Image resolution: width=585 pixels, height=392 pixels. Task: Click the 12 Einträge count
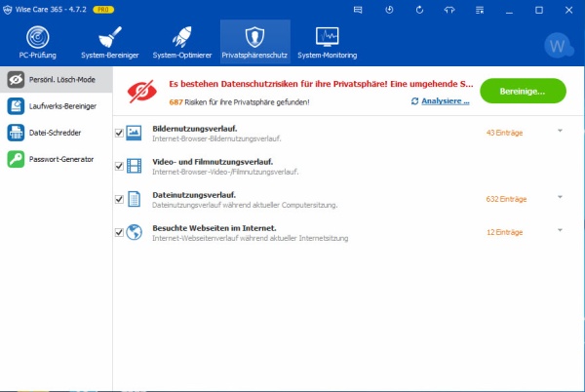click(x=504, y=232)
